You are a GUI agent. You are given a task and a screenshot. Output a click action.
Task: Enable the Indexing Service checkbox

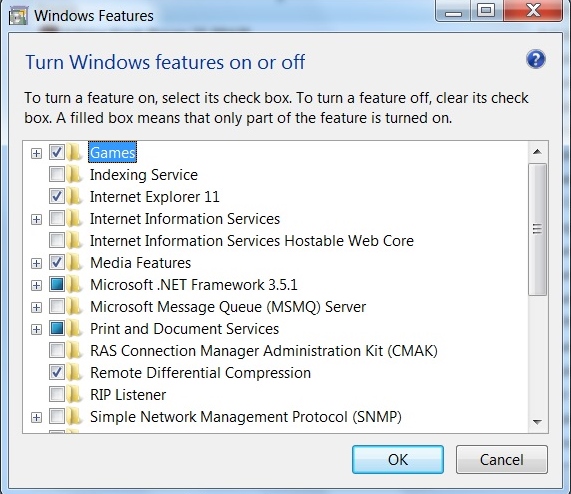pos(57,174)
